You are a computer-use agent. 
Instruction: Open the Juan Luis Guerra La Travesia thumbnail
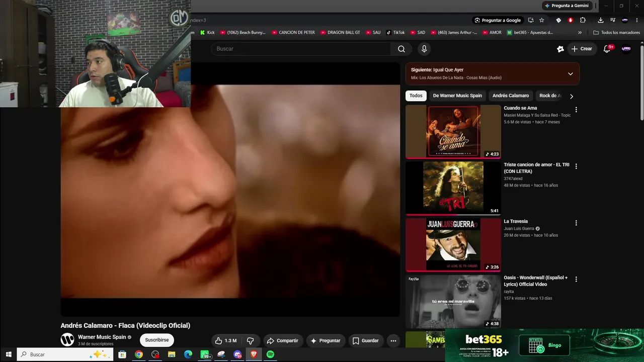click(453, 245)
